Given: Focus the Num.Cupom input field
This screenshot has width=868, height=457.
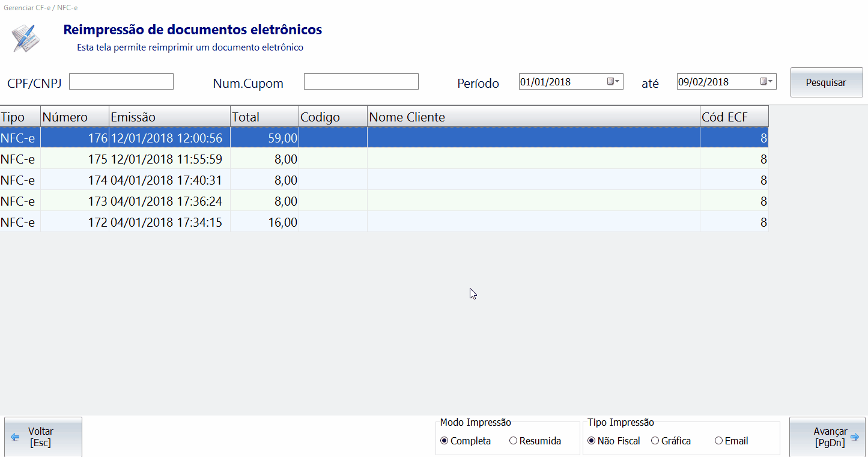Looking at the screenshot, I should pos(361,82).
